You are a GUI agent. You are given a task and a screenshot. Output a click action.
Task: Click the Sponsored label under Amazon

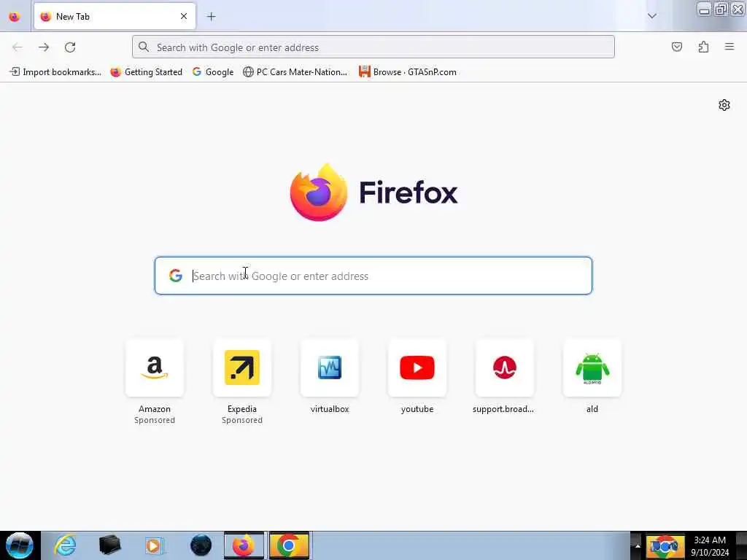155,420
